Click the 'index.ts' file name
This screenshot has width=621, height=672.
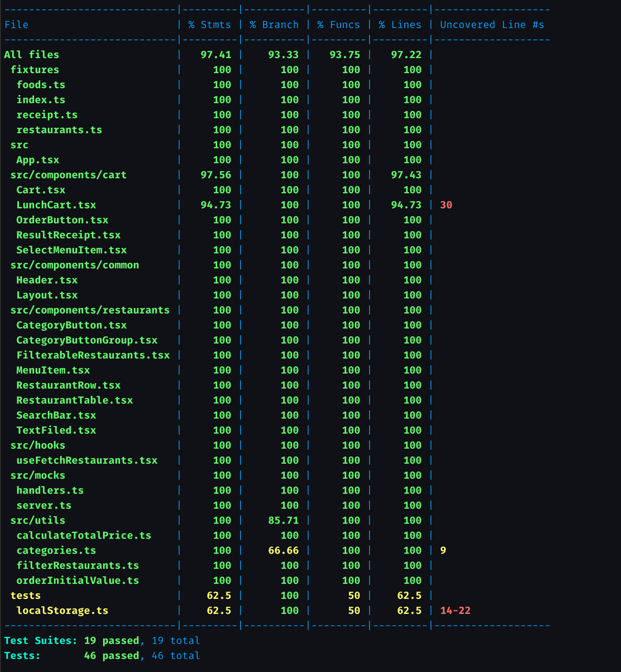click(41, 100)
